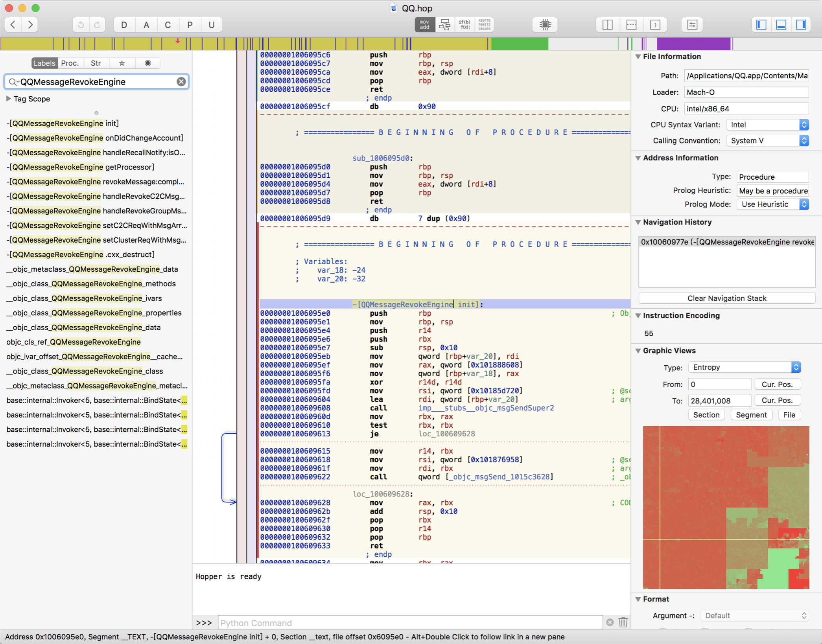This screenshot has height=644, width=822.
Task: Mark as Data with the D button
Action: click(124, 24)
